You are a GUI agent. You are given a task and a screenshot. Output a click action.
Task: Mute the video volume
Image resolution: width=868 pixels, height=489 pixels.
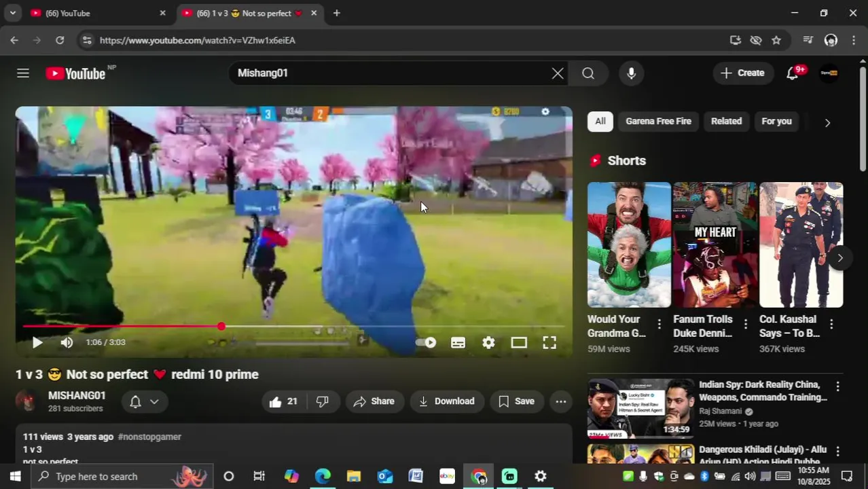coord(67,342)
